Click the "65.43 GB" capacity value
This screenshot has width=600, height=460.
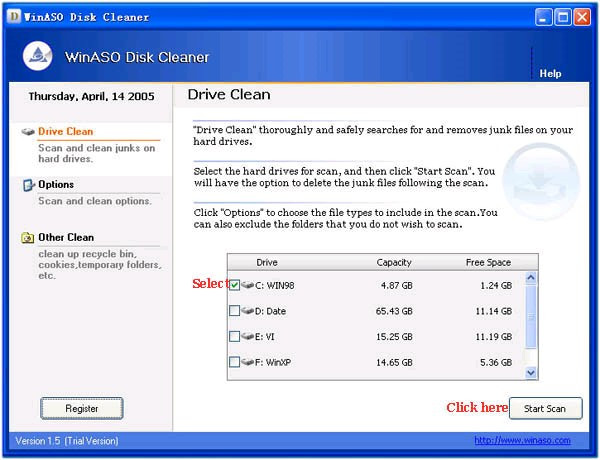pyautogui.click(x=394, y=311)
